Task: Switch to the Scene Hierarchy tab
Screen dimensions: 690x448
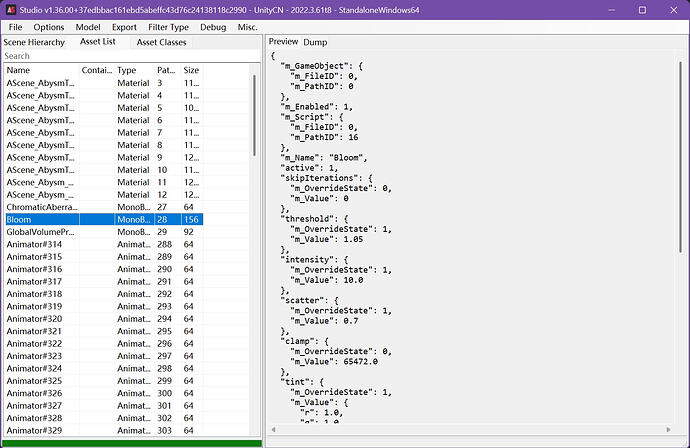Action: [34, 42]
